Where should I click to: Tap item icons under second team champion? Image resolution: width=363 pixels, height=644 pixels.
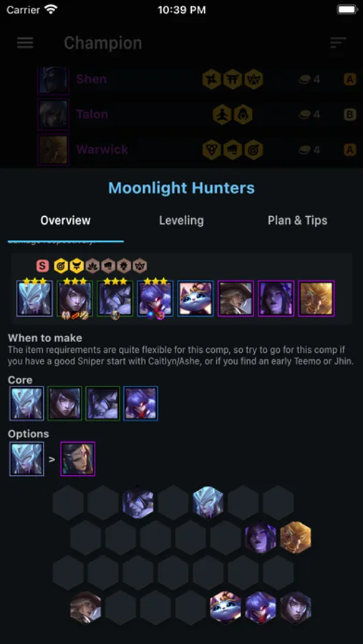tap(75, 316)
